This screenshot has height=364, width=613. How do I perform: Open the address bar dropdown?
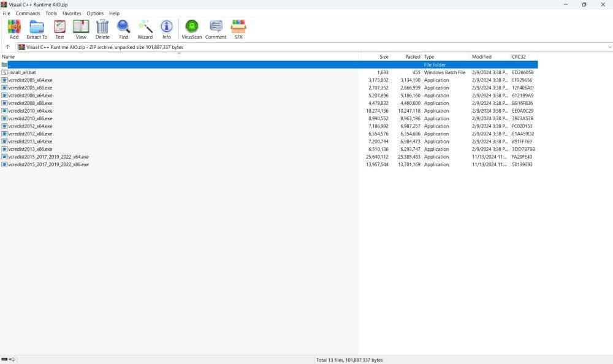click(x=609, y=47)
